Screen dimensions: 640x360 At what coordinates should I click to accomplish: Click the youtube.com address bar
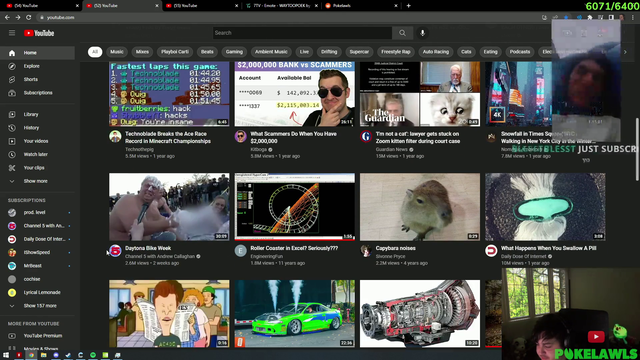286,18
